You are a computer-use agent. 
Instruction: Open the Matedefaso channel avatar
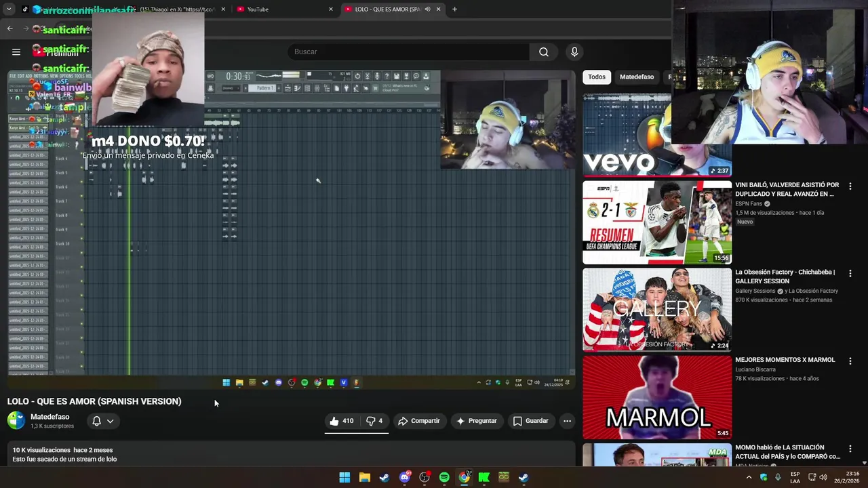point(16,421)
